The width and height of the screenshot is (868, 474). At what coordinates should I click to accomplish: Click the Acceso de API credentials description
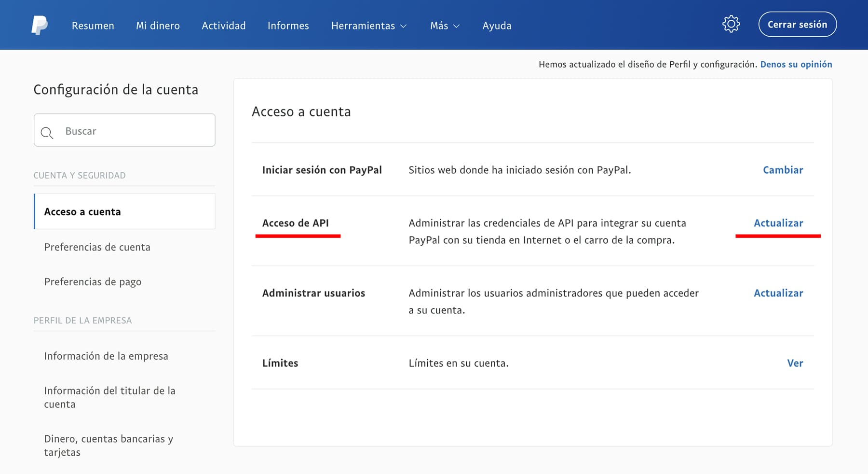(547, 232)
